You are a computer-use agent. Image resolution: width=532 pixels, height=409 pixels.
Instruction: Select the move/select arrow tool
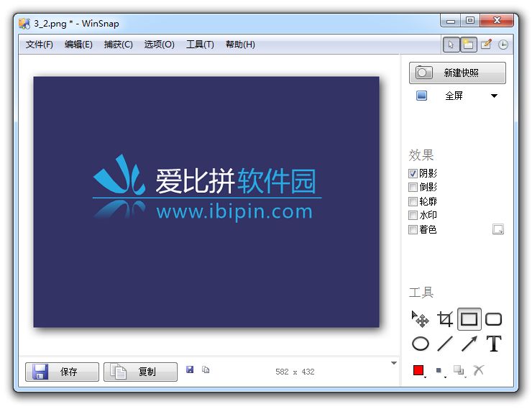[x=420, y=318]
